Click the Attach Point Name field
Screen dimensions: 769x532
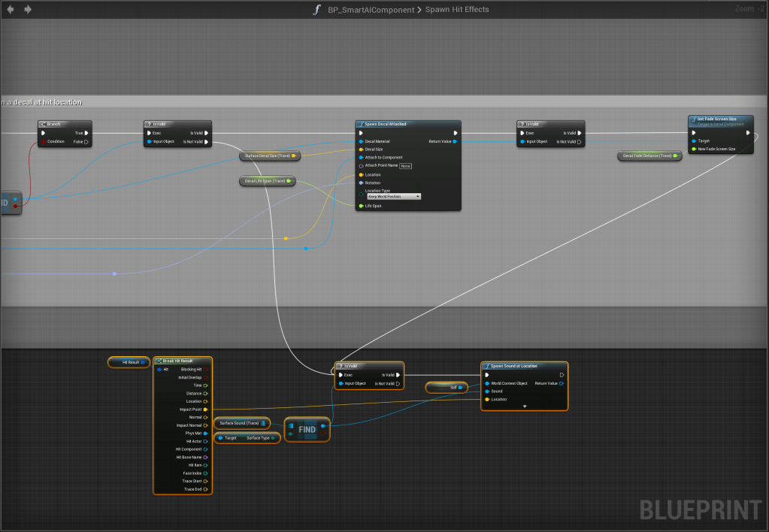(x=405, y=166)
